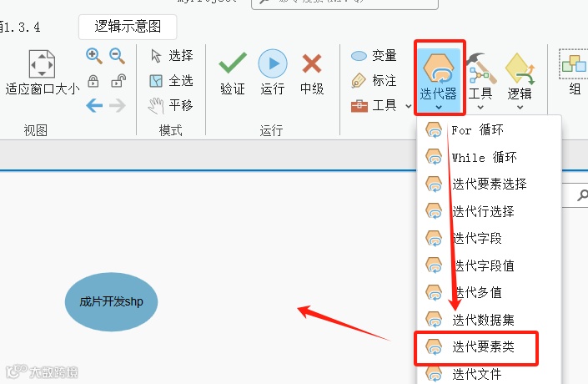This screenshot has height=384, width=588.
Task: Expand the Logic (逻辑) dropdown
Action: pos(520,82)
